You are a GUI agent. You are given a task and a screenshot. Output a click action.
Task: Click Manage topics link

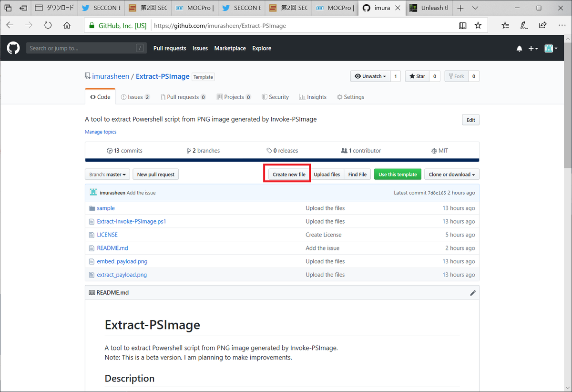101,132
